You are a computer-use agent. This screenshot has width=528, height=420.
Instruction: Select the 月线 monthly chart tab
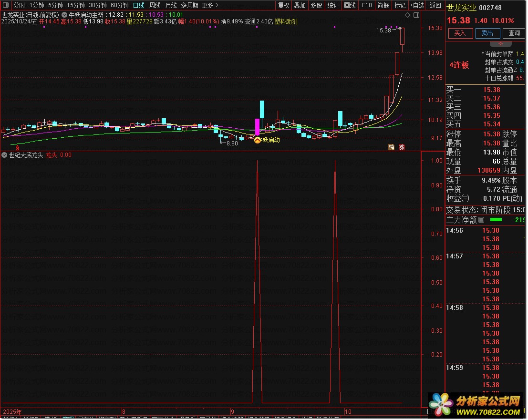coord(171,5)
